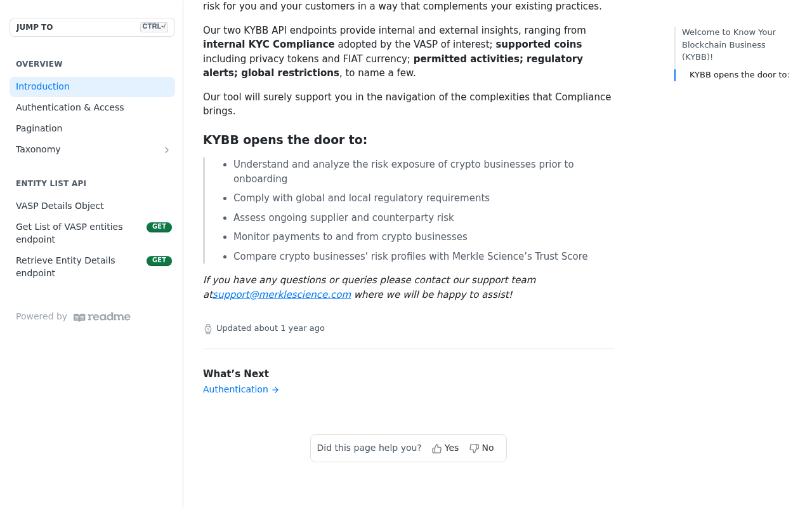Click the thumbs-up Yes icon

click(436, 448)
